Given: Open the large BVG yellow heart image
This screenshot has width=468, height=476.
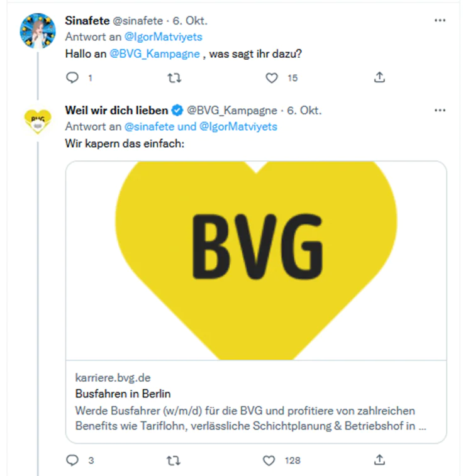Looking at the screenshot, I should click(256, 260).
